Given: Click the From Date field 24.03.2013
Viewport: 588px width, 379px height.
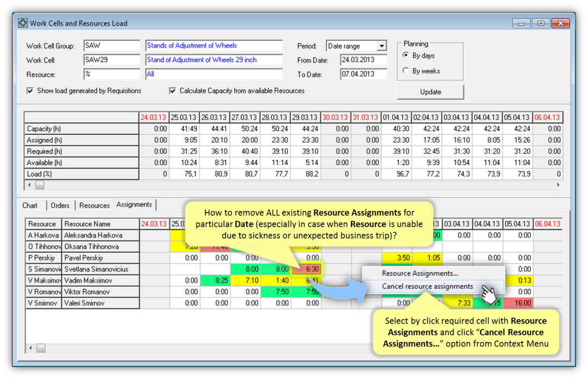Looking at the screenshot, I should (364, 60).
